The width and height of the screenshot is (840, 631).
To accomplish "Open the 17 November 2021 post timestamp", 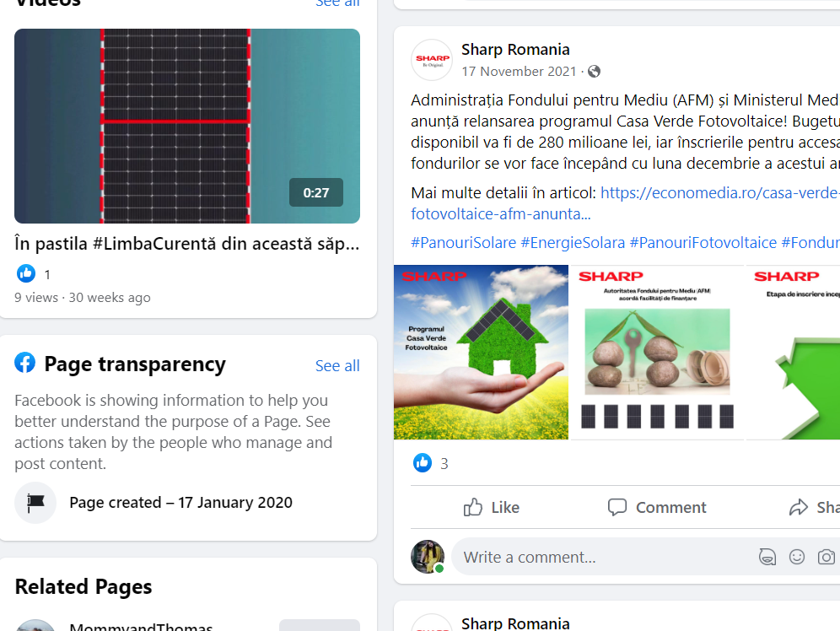I will (519, 71).
